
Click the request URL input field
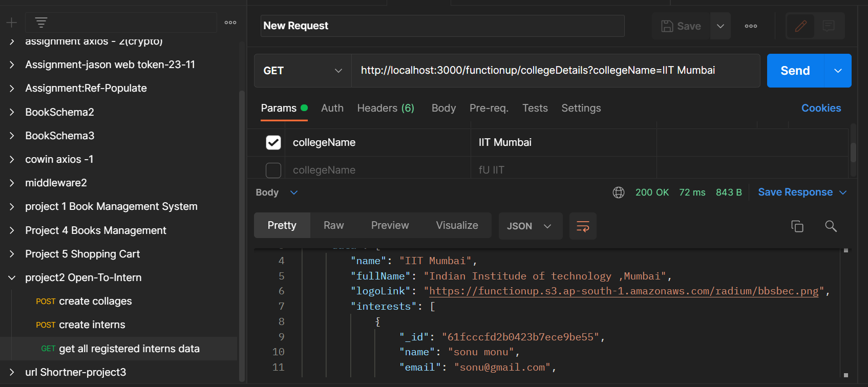pyautogui.click(x=556, y=71)
